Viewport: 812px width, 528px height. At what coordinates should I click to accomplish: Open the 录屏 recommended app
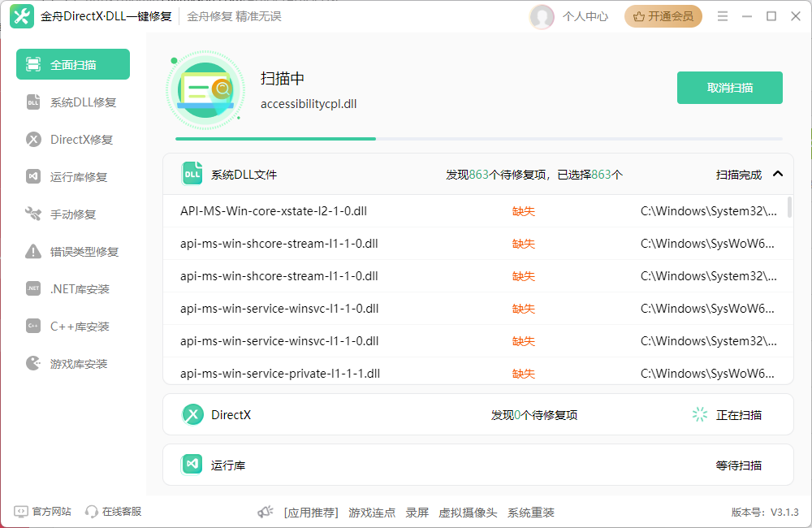[417, 513]
